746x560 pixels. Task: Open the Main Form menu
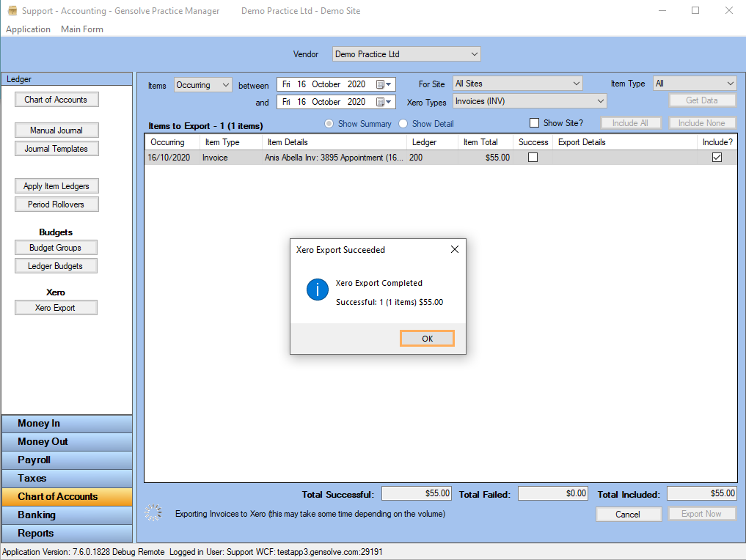click(82, 29)
